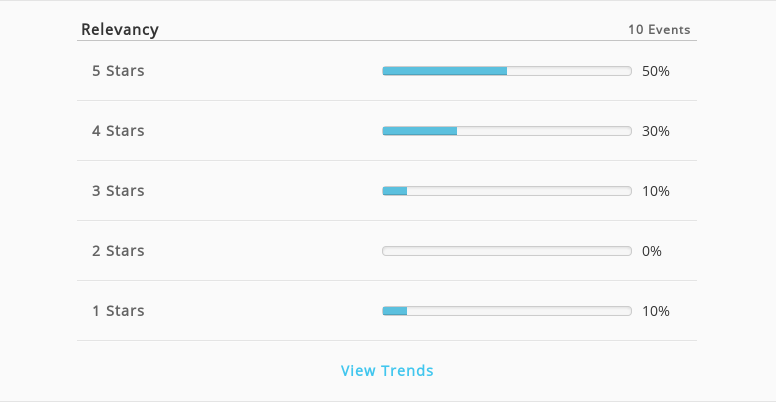Select the 1 Stars row label

click(118, 310)
